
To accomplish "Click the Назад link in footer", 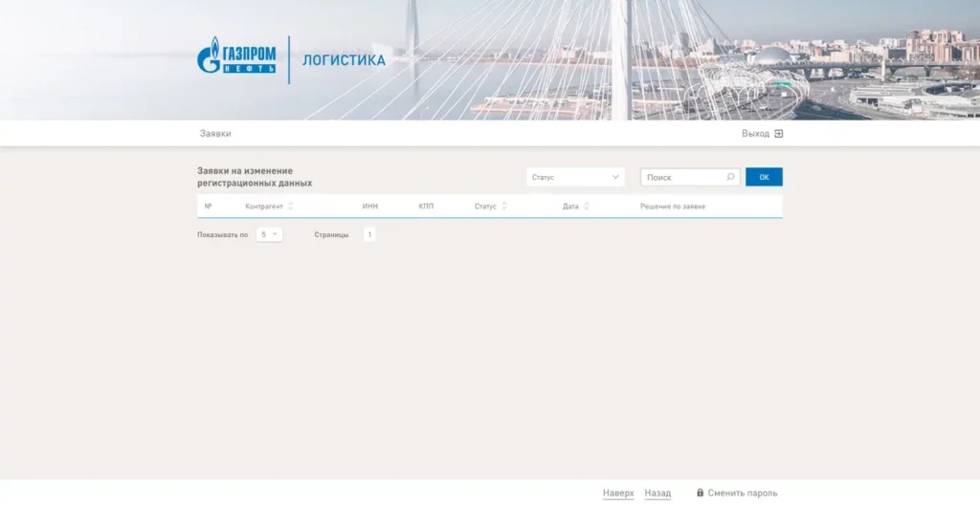I will (x=657, y=493).
